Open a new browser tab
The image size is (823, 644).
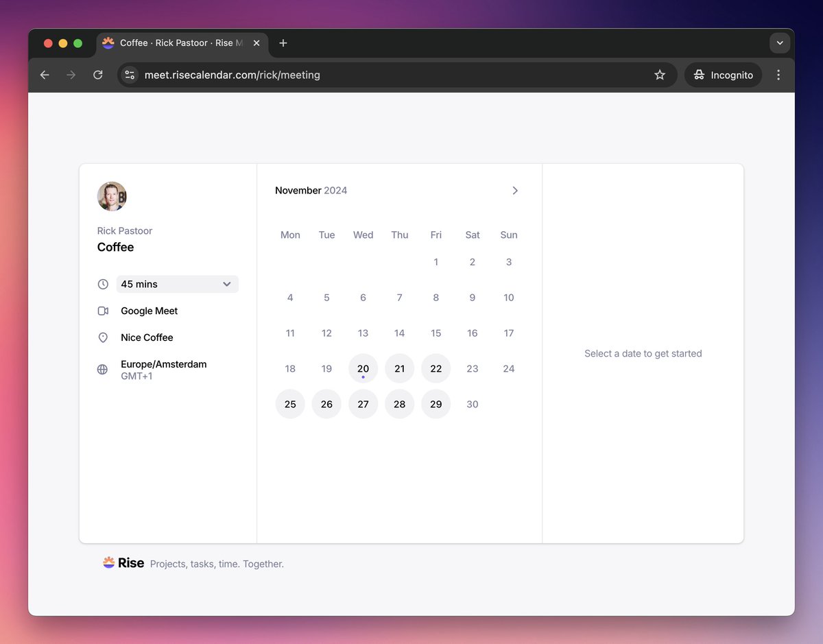click(283, 43)
